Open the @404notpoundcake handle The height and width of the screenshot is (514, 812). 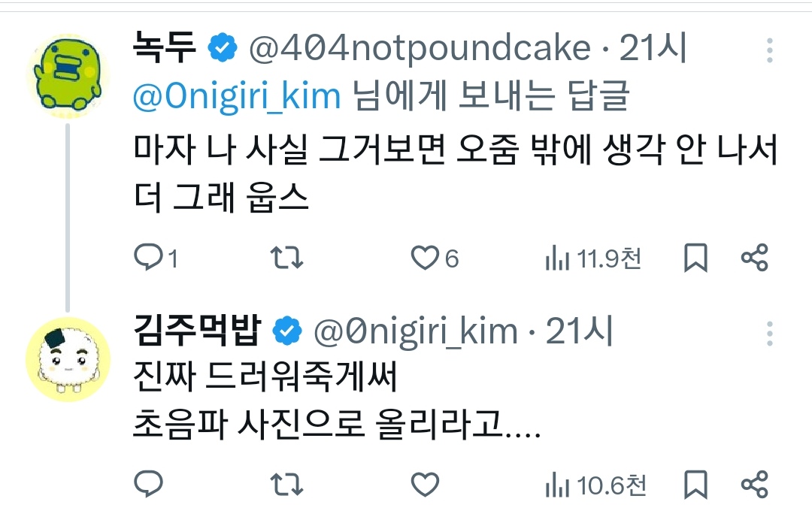(x=420, y=50)
